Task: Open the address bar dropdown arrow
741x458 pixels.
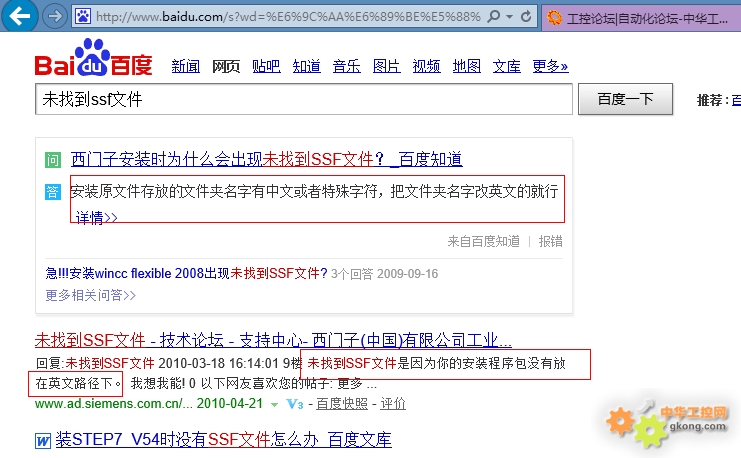Action: [510, 17]
